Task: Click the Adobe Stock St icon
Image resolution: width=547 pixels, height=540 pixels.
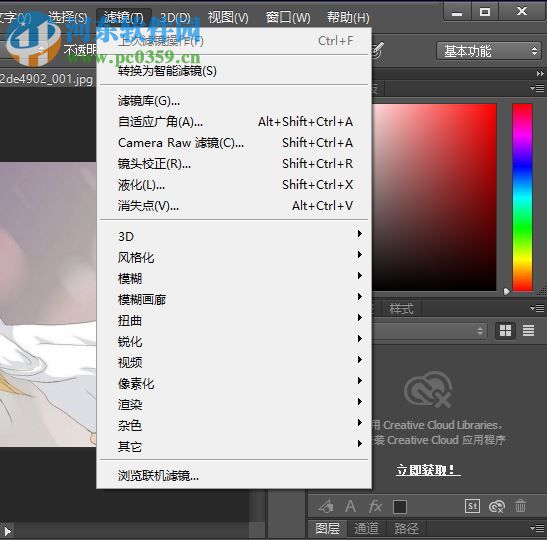Action: click(x=472, y=506)
